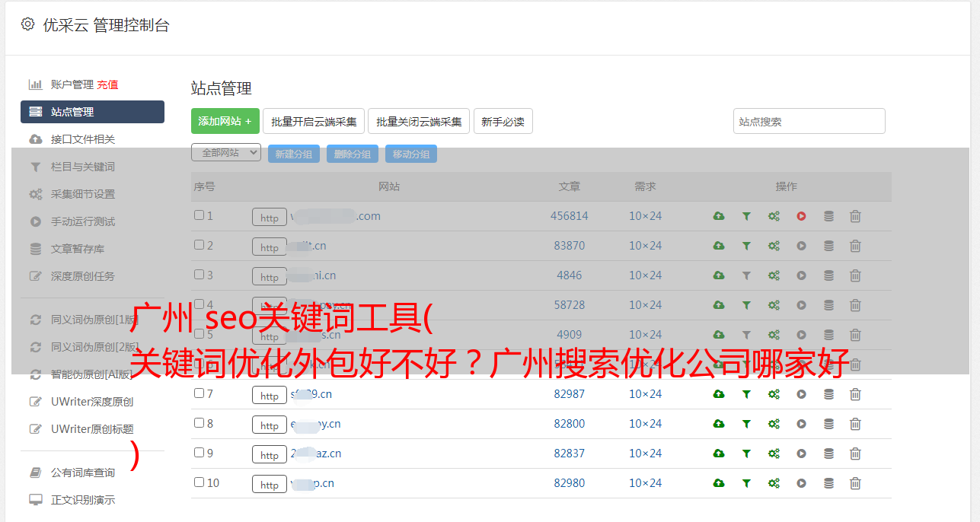Click the 10×24 value in row 10
This screenshot has height=522, width=980.
pos(645,483)
